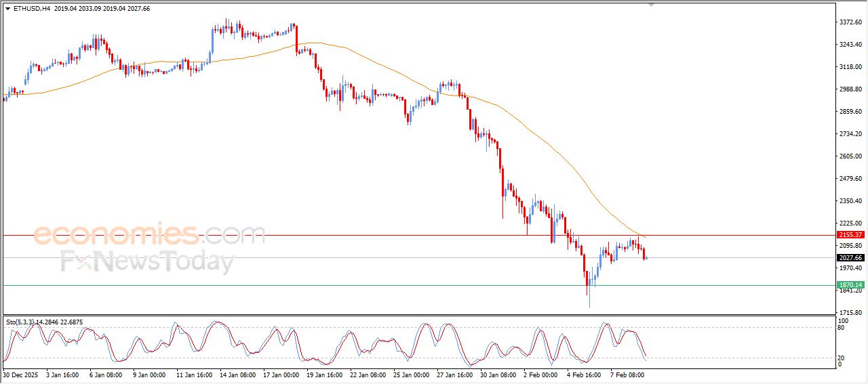Click the 19 Jan 16:00 time label
The image size is (868, 384).
point(323,374)
